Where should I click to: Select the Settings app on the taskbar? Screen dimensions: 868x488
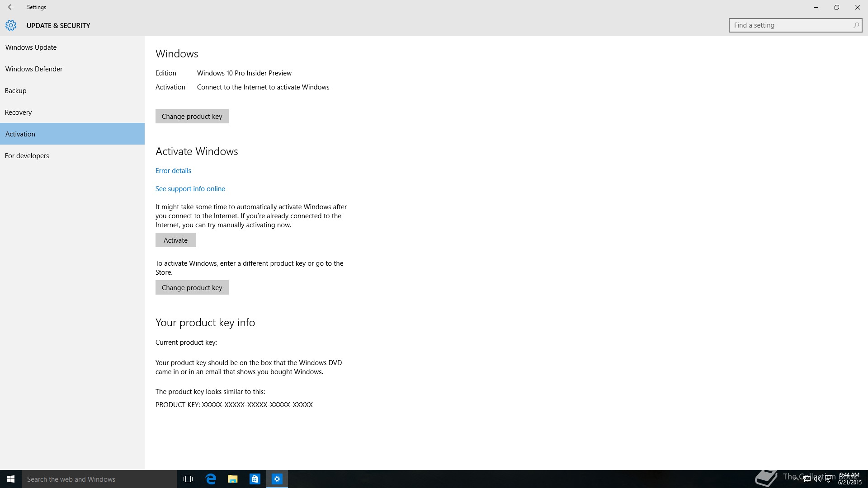click(x=277, y=479)
